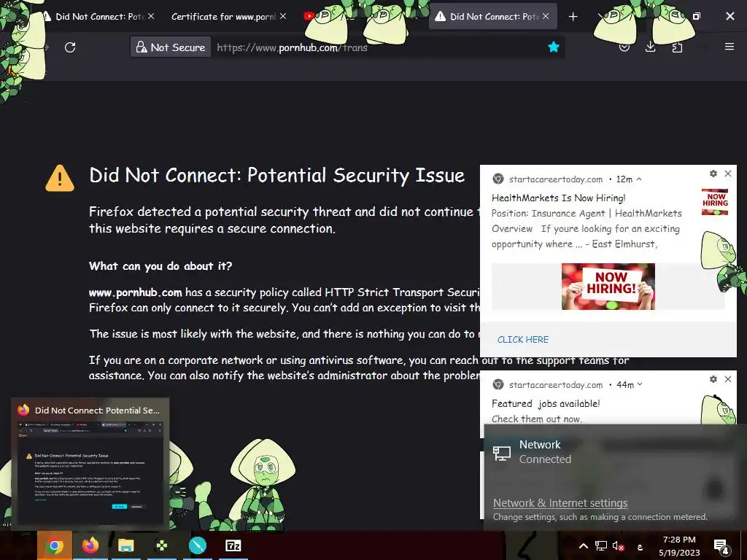Open the large Now Hiring banner image

click(x=608, y=286)
